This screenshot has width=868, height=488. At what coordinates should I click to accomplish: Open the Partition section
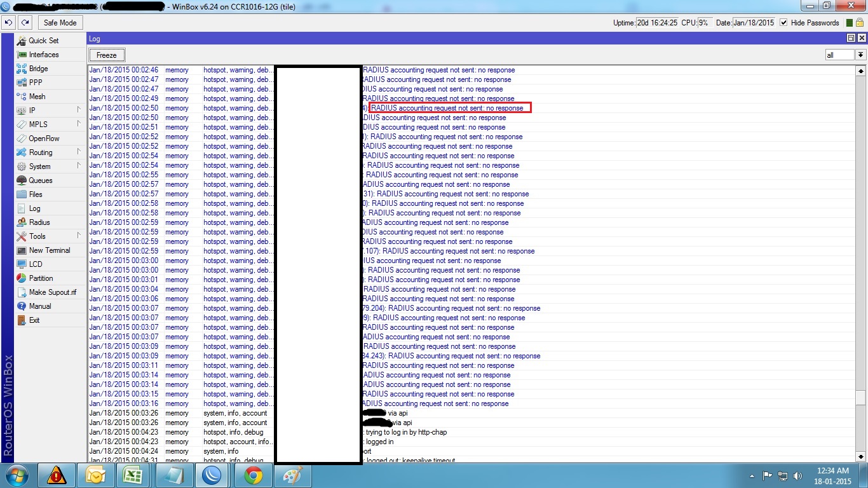tap(41, 278)
